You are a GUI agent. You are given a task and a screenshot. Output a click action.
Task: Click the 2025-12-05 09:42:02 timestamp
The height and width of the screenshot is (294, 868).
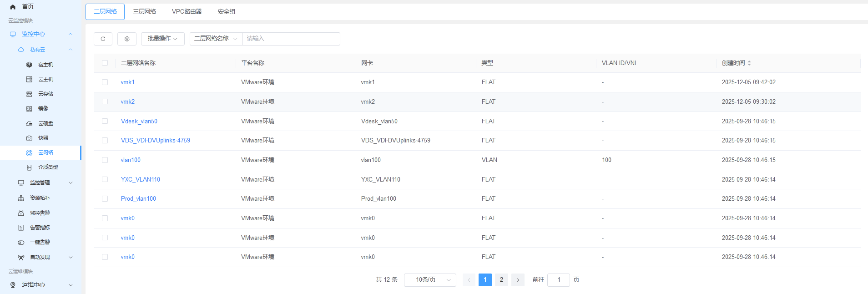click(749, 82)
